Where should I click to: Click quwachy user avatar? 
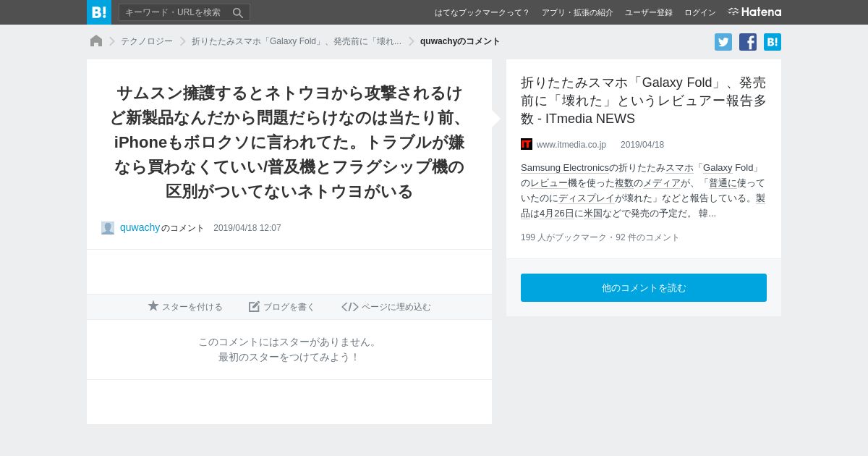[108, 228]
